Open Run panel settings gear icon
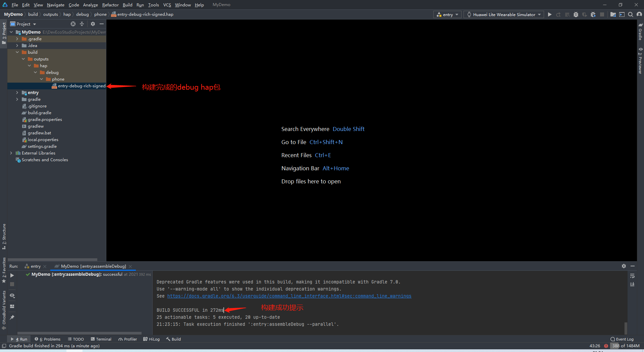 624,266
